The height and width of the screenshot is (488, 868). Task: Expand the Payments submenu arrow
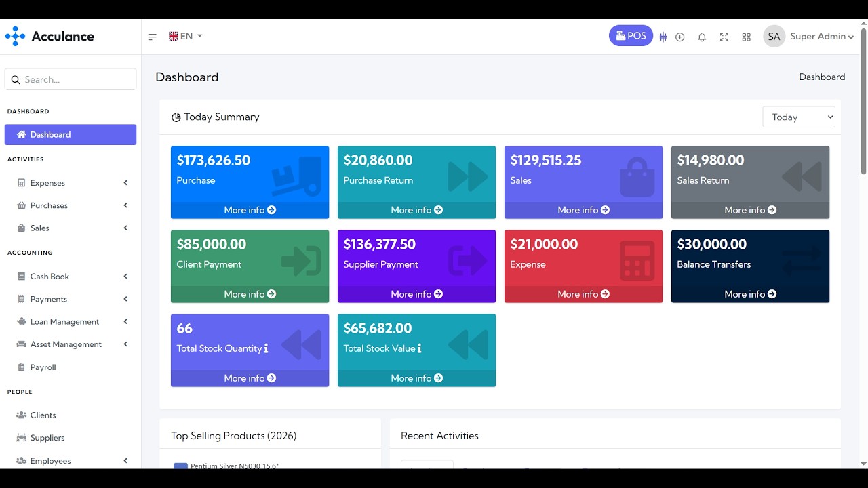pyautogui.click(x=125, y=299)
